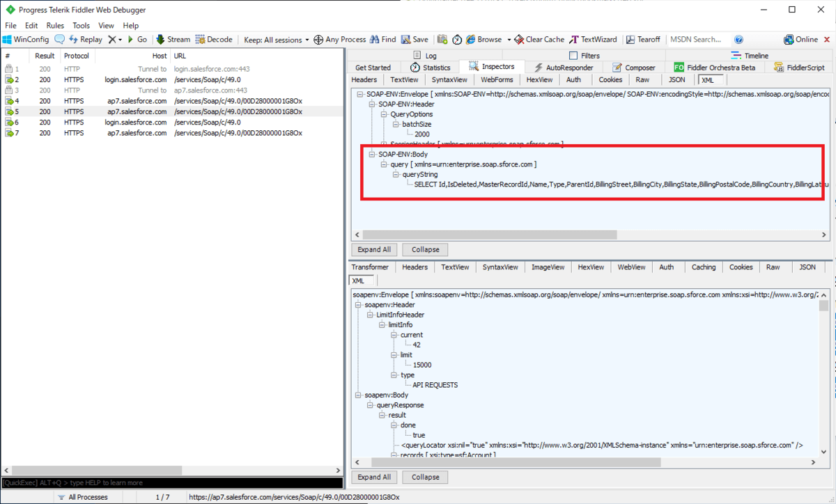Viewport: 836px width, 504px height.
Task: Collapse LimitInfoHeader node in response
Action: point(371,315)
